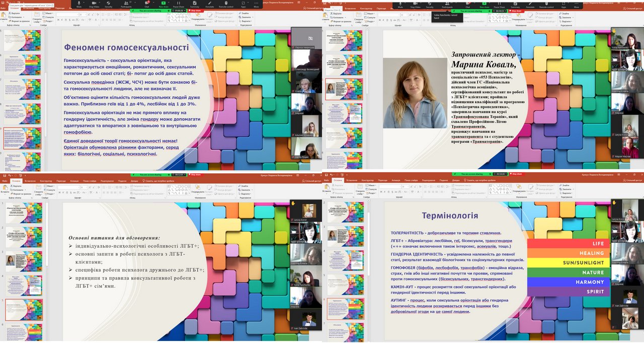Open Zoom More above the Феномен гомосексуальності slide

(x=257, y=4)
